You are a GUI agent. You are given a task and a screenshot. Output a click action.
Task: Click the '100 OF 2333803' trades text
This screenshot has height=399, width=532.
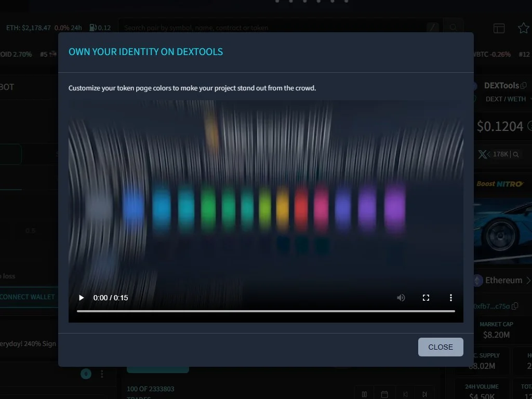pos(150,389)
